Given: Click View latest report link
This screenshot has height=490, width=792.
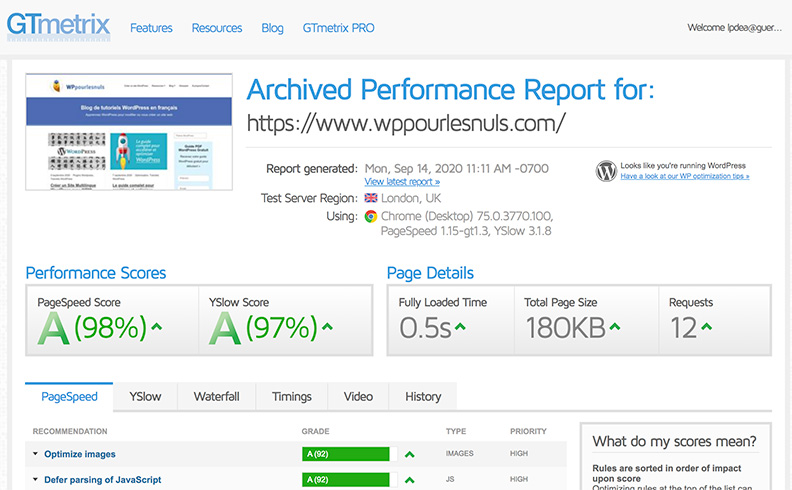Looking at the screenshot, I should click(x=402, y=182).
